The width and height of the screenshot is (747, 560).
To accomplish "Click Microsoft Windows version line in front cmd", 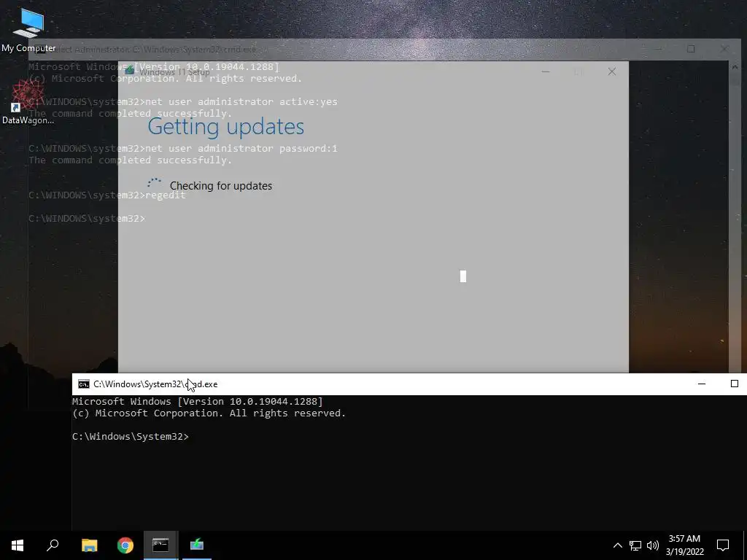I will (x=197, y=402).
